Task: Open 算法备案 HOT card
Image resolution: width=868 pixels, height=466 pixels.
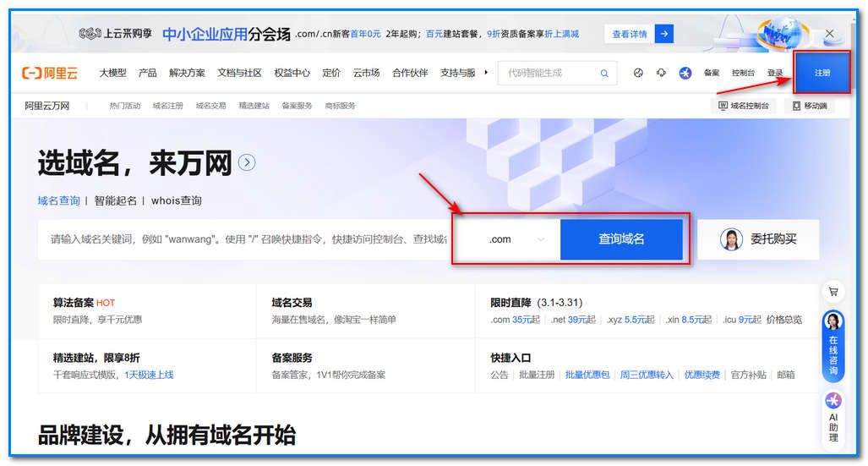Action: (x=147, y=311)
